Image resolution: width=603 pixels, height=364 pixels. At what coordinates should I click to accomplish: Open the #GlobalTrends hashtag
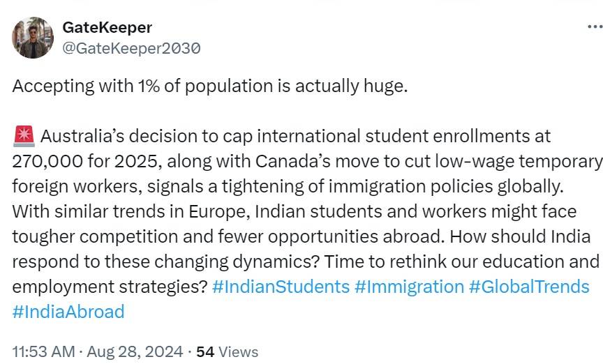pos(529,287)
